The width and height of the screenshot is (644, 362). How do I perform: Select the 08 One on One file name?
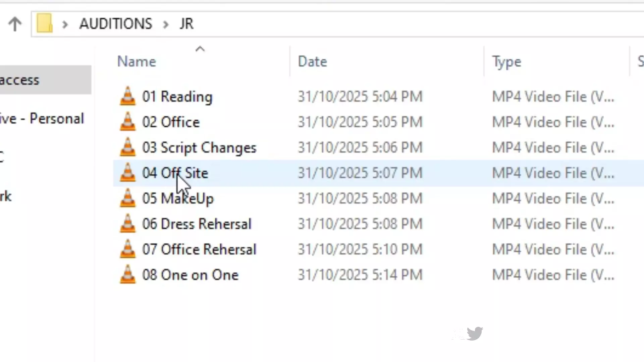tap(190, 275)
